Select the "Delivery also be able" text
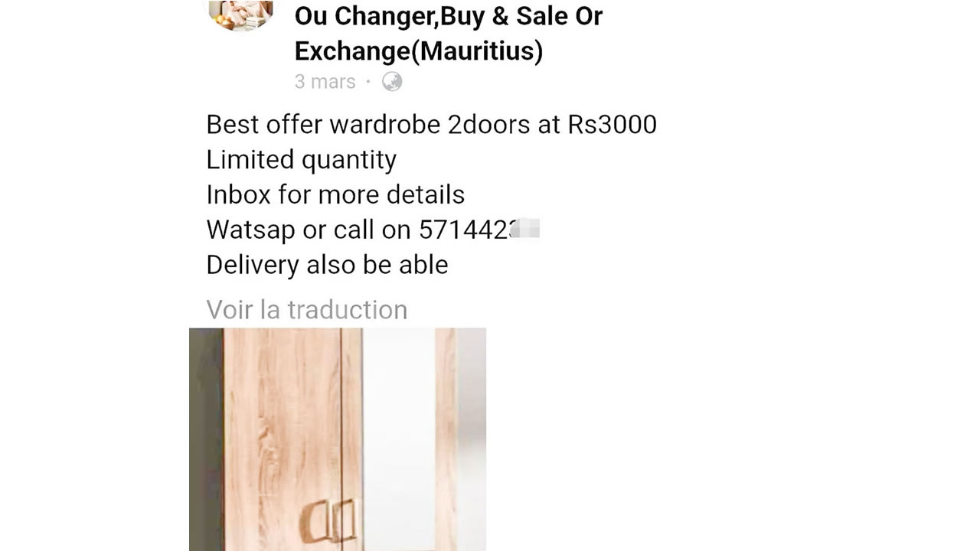The height and width of the screenshot is (551, 980). pyautogui.click(x=327, y=265)
